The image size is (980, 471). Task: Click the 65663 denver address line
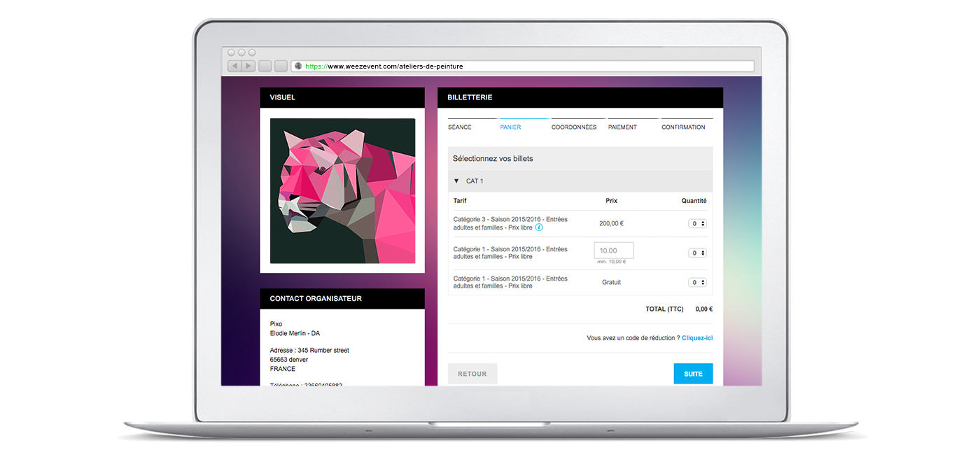pos(289,360)
